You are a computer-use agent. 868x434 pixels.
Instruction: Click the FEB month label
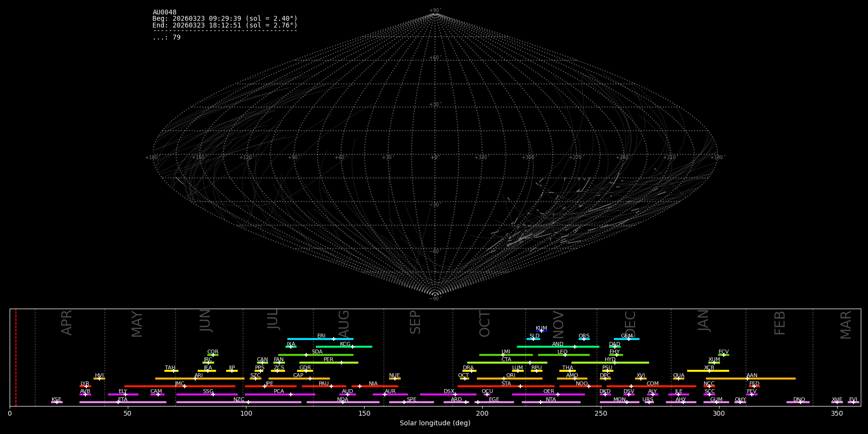pyautogui.click(x=780, y=323)
